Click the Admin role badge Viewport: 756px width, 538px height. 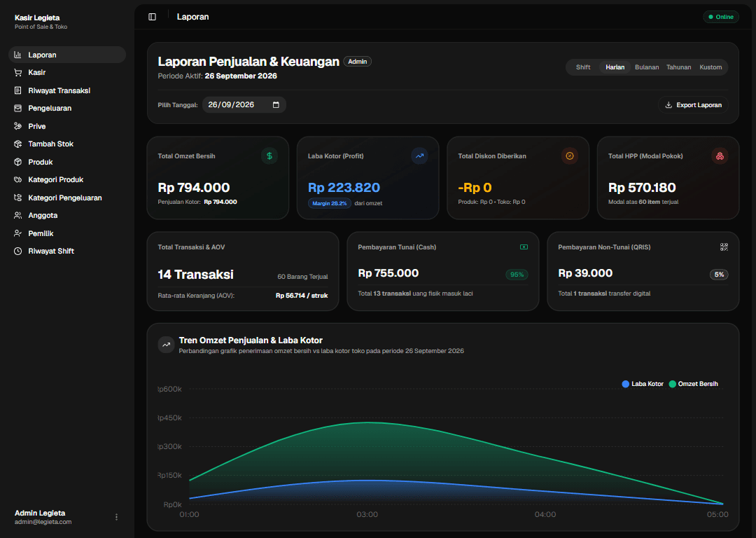[x=357, y=62]
